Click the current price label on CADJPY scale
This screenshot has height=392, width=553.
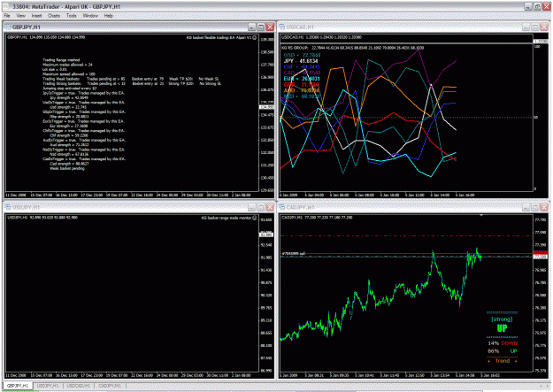click(541, 257)
